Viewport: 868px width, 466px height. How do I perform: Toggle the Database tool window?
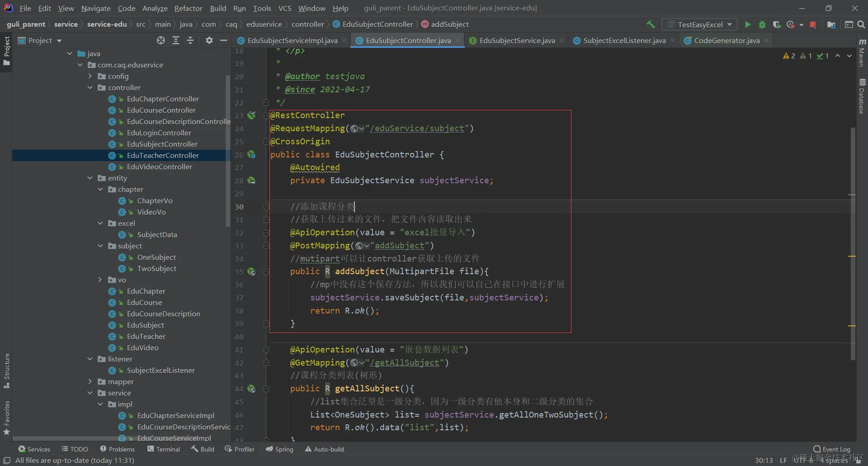[862, 96]
